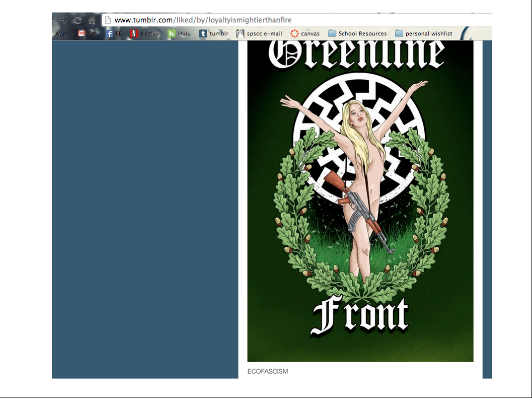Open the spscc e-mail bookmark
Viewport: 532px width, 398px height.
point(259,33)
